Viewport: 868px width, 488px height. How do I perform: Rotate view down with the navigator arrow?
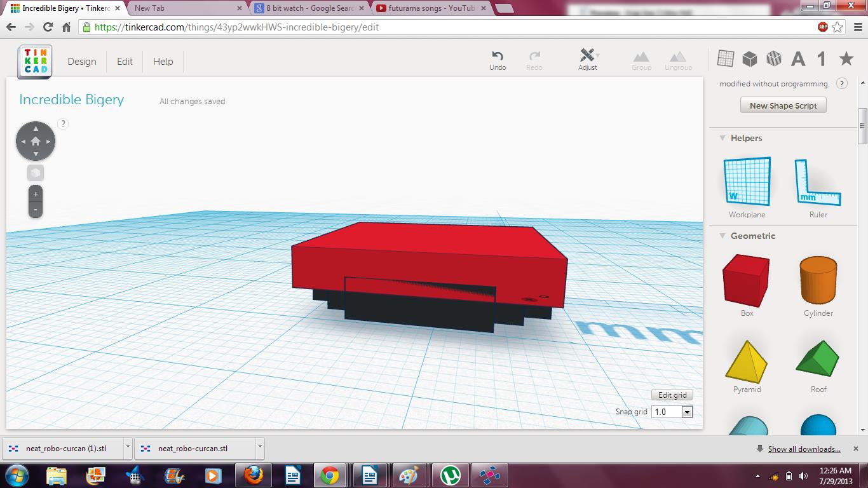pos(36,154)
